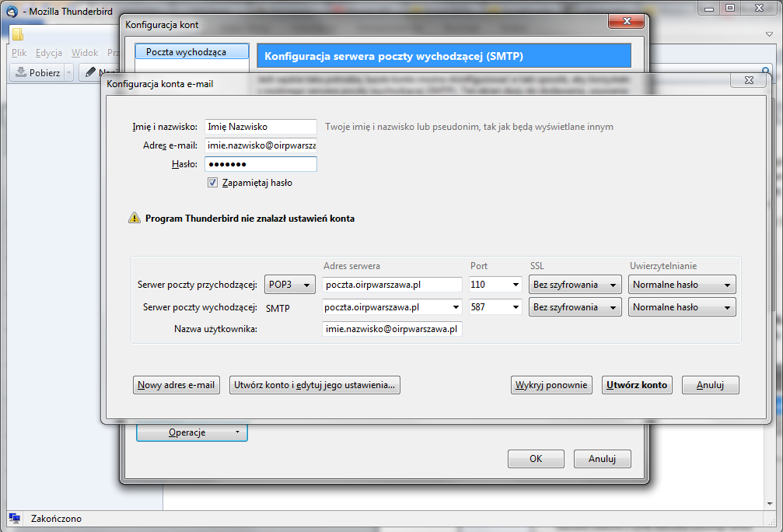Open incoming server authentication dropdown
Image resolution: width=783 pixels, height=532 pixels.
click(682, 285)
